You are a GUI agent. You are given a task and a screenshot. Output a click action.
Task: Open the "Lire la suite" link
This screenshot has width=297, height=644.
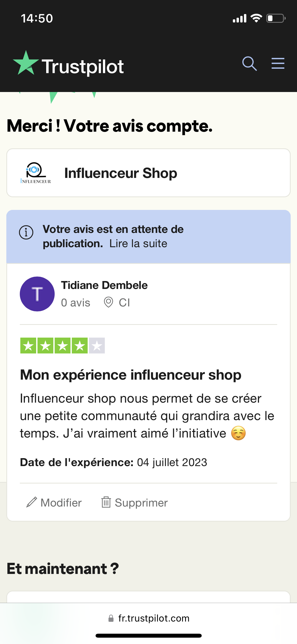(138, 243)
